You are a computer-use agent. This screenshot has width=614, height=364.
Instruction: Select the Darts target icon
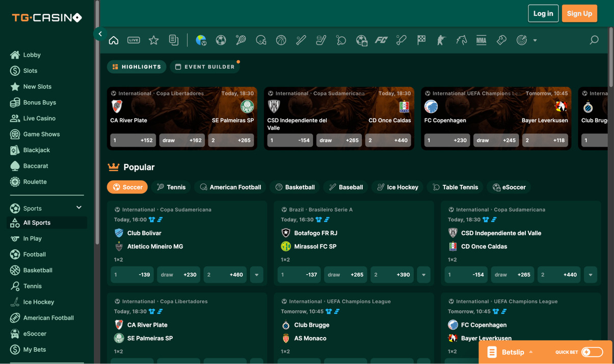(521, 40)
